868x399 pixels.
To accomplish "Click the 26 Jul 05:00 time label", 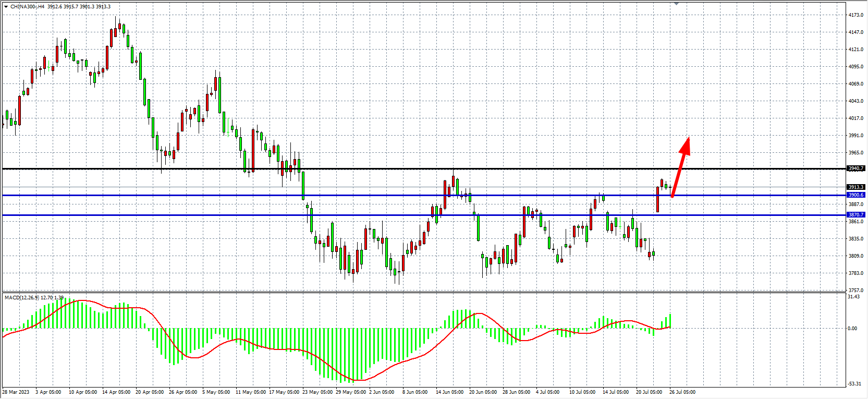I will coord(682,392).
